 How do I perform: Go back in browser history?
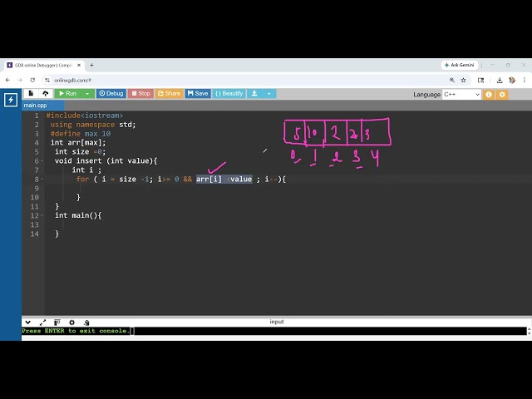point(7,81)
